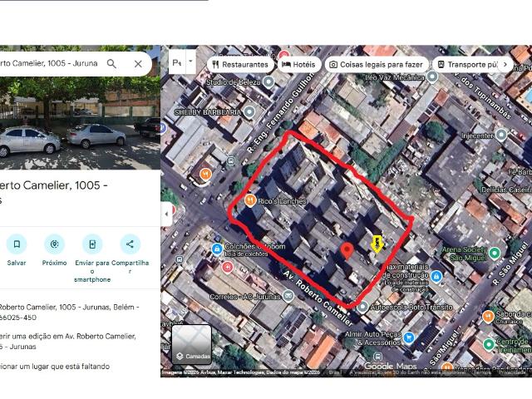Save the place with Salvar icon
532x399 pixels.
click(17, 244)
